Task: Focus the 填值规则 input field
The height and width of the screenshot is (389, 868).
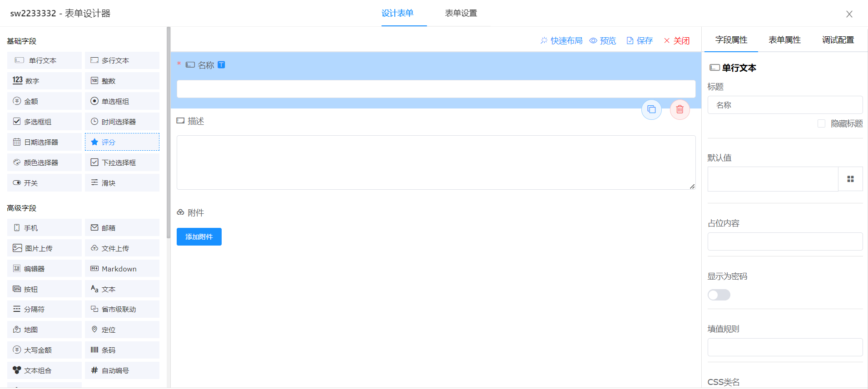Action: tap(785, 347)
